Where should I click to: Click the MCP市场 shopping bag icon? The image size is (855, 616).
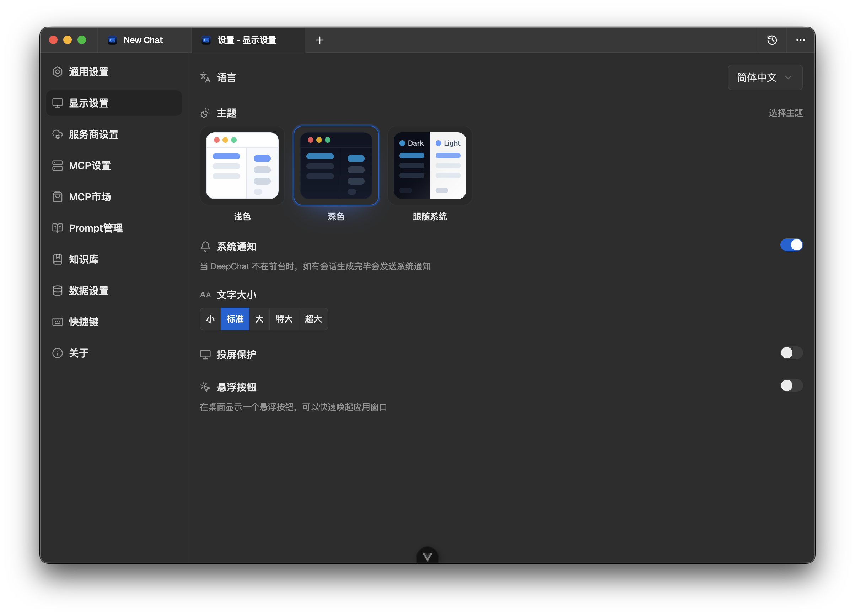(x=57, y=197)
